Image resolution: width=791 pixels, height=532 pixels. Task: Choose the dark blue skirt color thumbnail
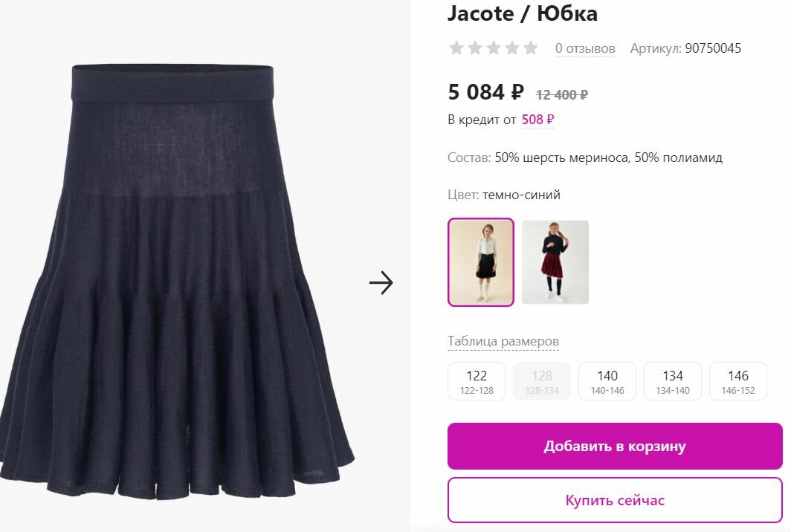tap(481, 262)
